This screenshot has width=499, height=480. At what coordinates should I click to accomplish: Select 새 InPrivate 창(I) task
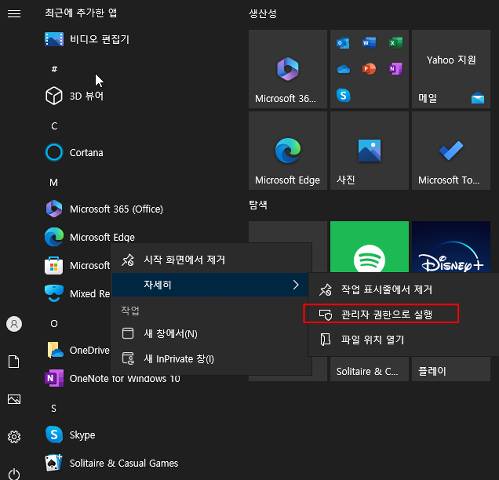pyautogui.click(x=209, y=359)
